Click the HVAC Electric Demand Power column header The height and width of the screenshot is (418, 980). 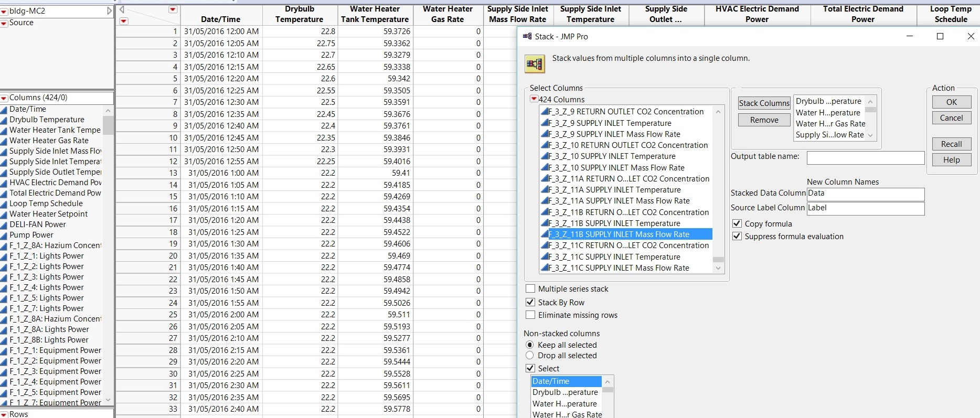pos(757,14)
